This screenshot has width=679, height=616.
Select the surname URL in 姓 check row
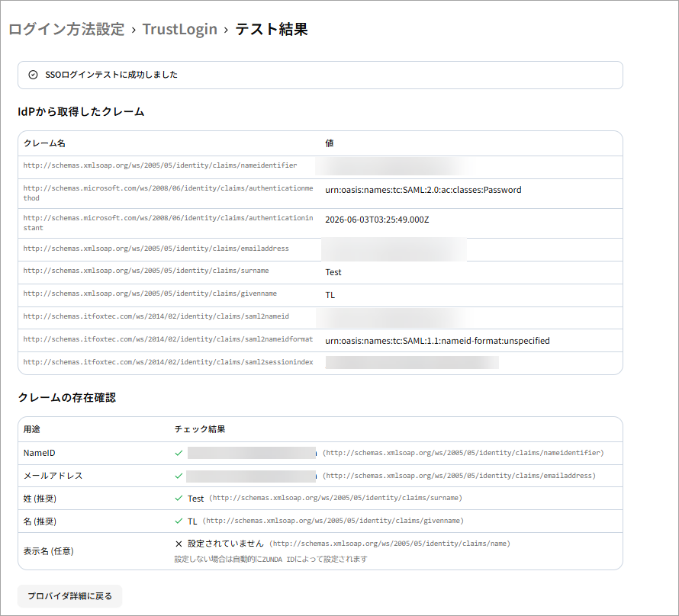coord(336,498)
